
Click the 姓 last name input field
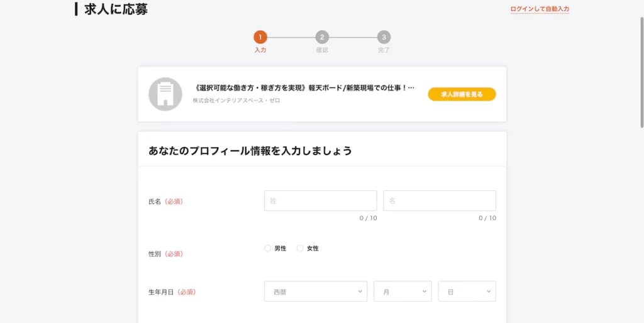pyautogui.click(x=320, y=200)
